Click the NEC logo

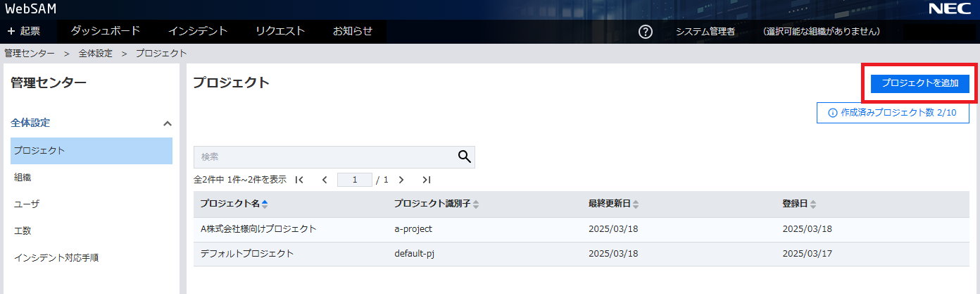click(950, 9)
